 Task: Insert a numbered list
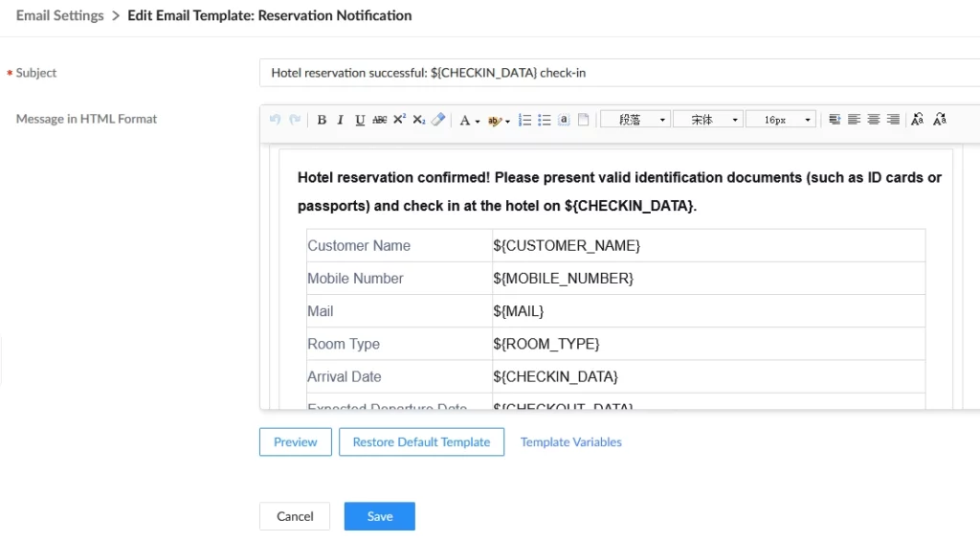tap(525, 120)
